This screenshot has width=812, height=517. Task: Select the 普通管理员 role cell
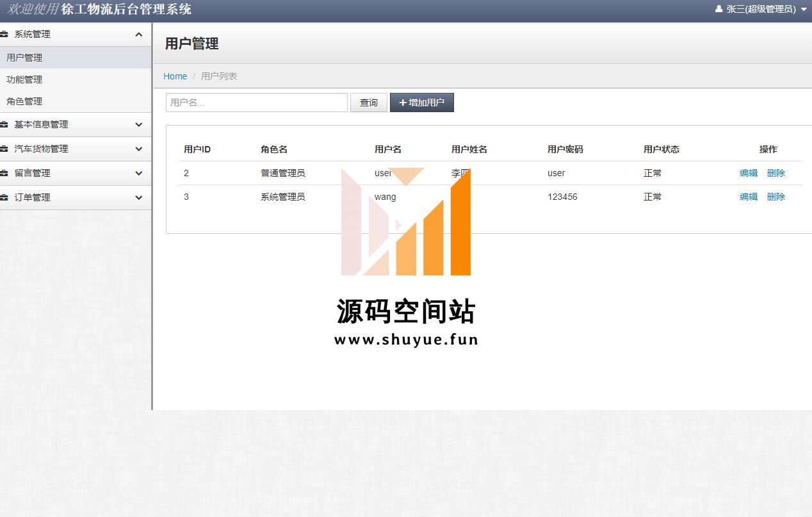[x=283, y=173]
